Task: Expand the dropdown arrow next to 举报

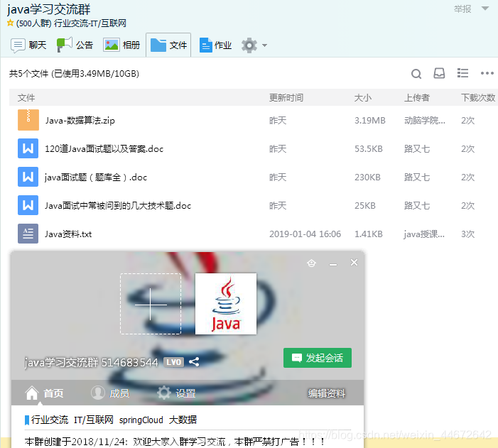Action: 485,9
